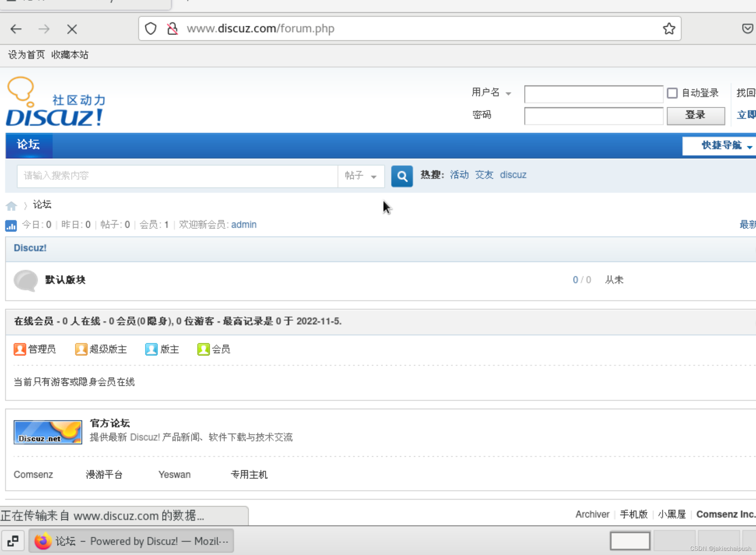The height and width of the screenshot is (555, 756).
Task: Click 设为首页 in the top bar
Action: (27, 55)
